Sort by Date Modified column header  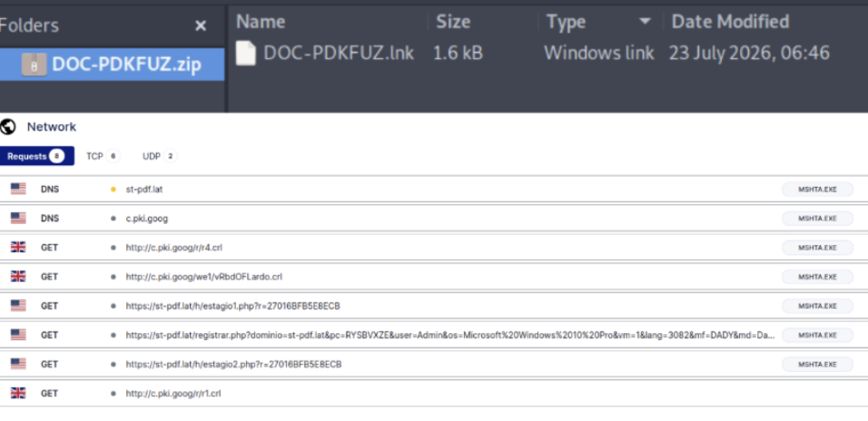pos(730,22)
